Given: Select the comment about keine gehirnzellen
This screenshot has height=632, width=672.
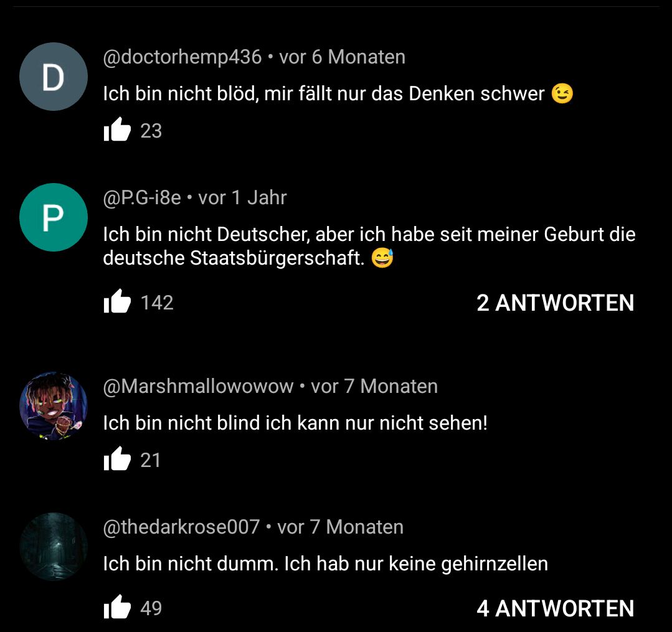Looking at the screenshot, I should tap(325, 564).
